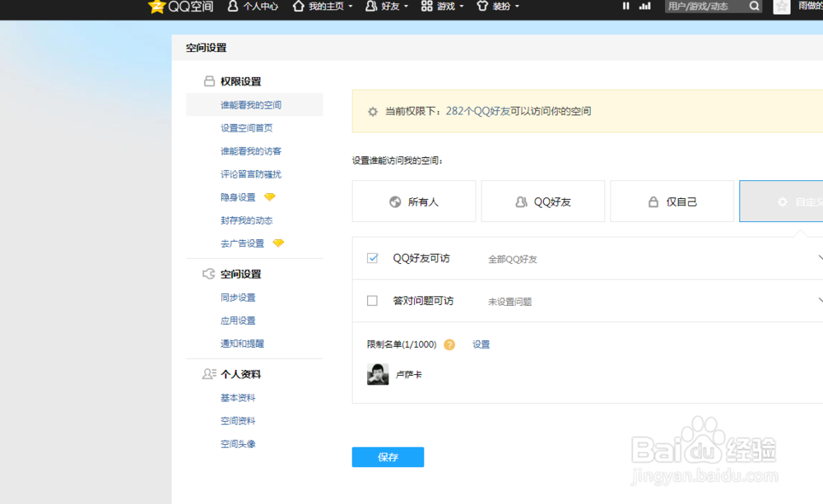Expand 好友 dropdown arrow
823x504 pixels.
pyautogui.click(x=407, y=7)
